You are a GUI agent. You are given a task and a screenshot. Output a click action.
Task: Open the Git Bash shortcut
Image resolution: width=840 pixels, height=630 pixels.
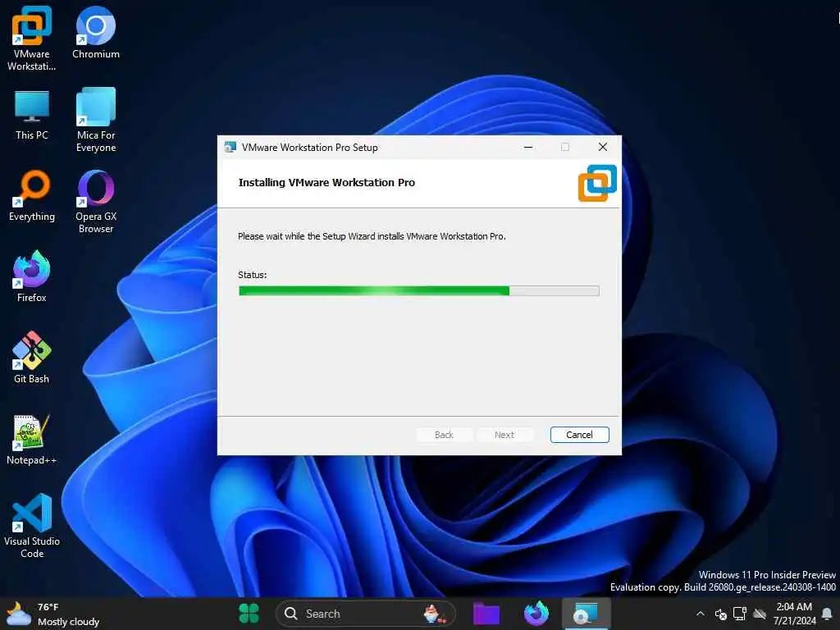tap(32, 358)
